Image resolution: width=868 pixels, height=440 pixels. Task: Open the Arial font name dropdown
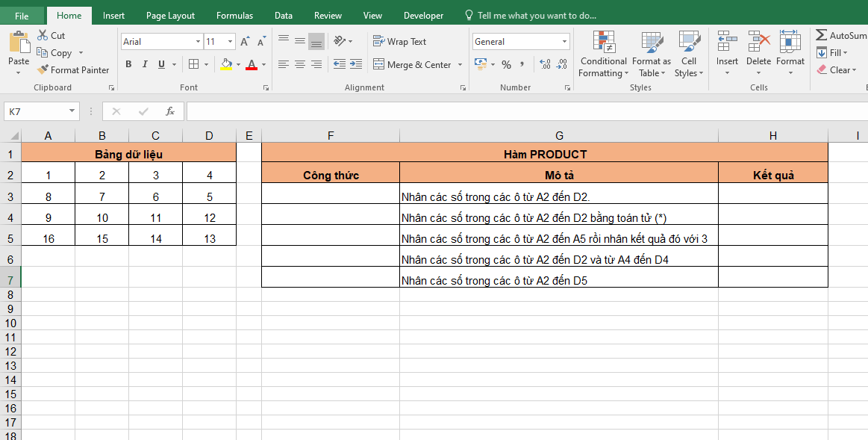pos(198,42)
